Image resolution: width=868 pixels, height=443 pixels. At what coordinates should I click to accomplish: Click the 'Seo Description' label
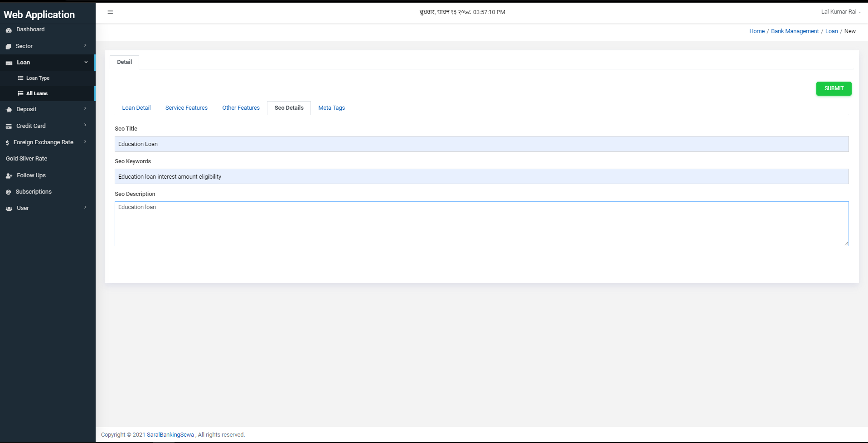click(x=135, y=194)
